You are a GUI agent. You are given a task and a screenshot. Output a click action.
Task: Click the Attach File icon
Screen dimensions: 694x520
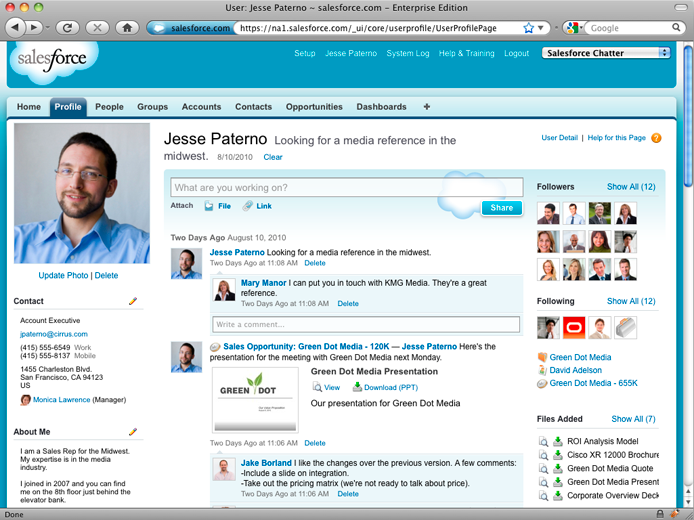208,206
